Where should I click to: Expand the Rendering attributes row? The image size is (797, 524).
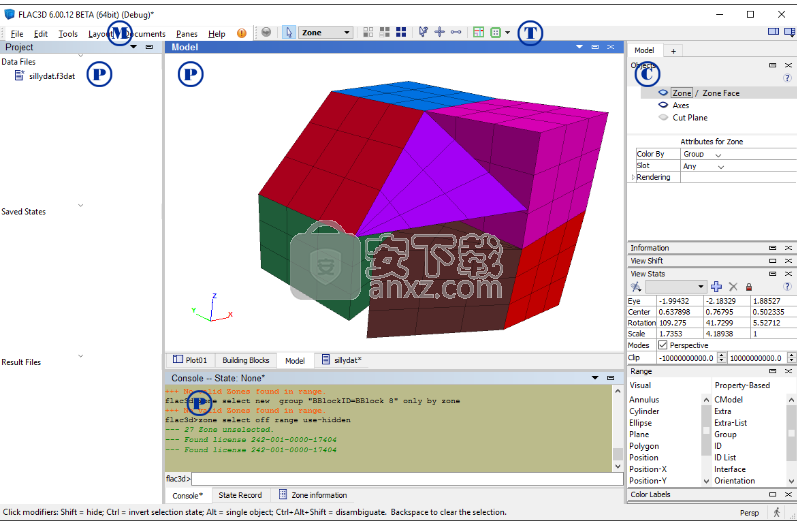coord(633,177)
